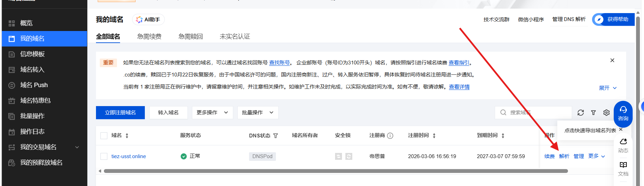Click the 域名特惠包 sidebar icon
The height and width of the screenshot is (186, 644).
(x=12, y=101)
